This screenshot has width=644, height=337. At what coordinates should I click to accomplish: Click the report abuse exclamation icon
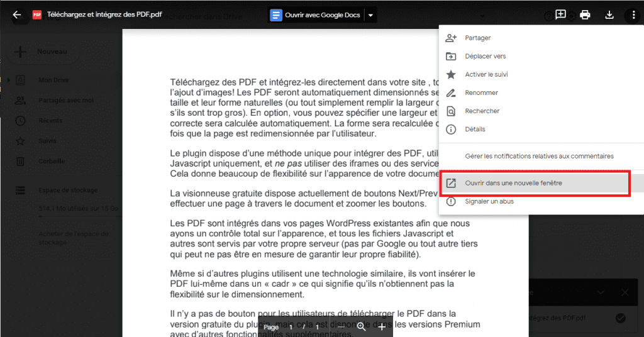451,202
